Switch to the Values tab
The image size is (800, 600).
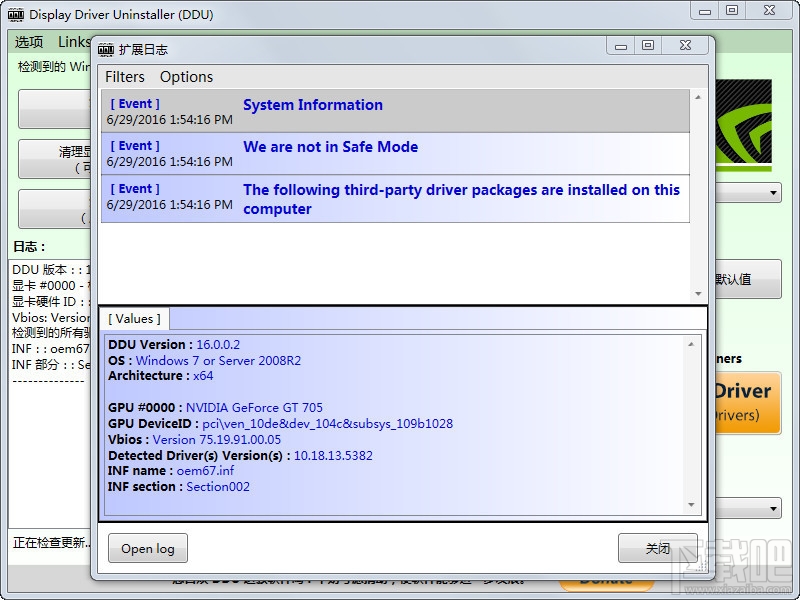134,318
